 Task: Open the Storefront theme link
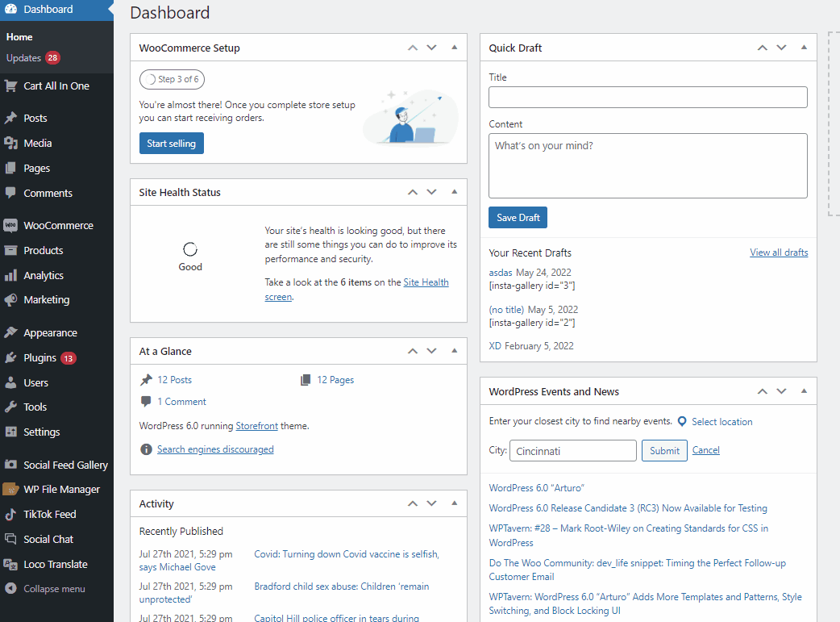(x=256, y=426)
